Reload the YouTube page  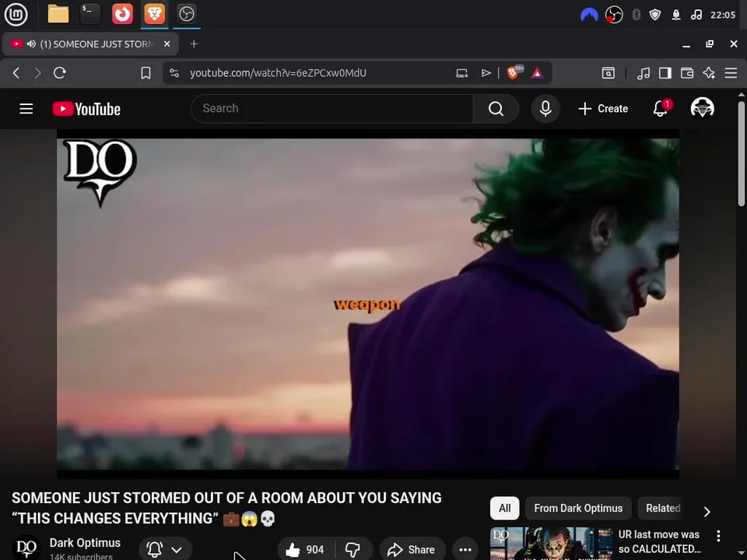click(60, 73)
